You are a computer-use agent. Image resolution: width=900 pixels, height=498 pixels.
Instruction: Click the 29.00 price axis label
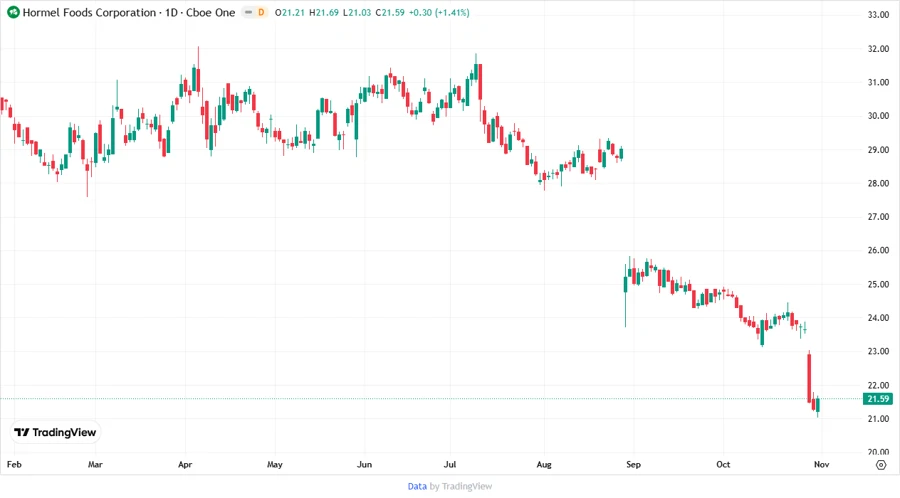[x=878, y=150]
